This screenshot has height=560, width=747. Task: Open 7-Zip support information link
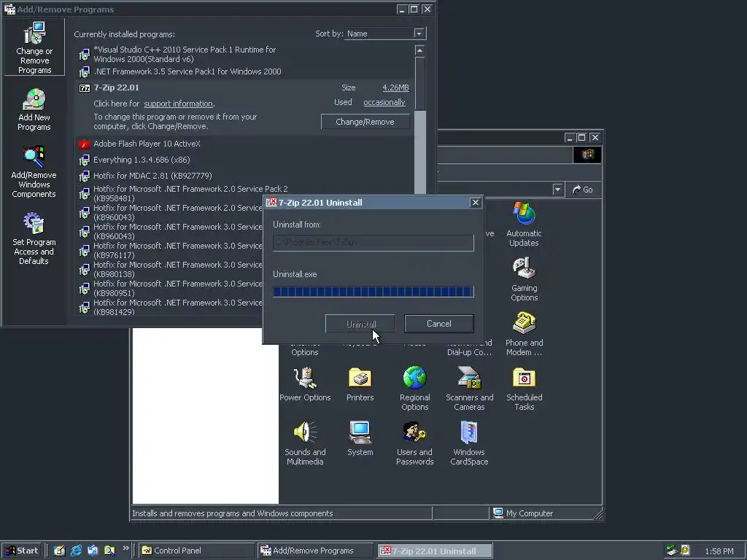click(x=178, y=104)
